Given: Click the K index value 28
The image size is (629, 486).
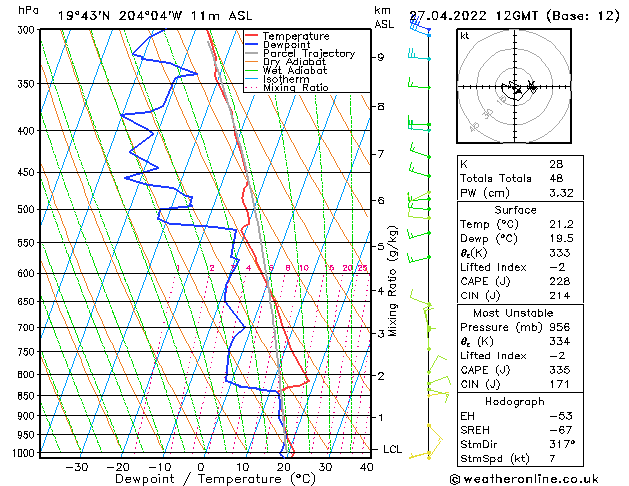Looking at the screenshot, I should tap(556, 164).
